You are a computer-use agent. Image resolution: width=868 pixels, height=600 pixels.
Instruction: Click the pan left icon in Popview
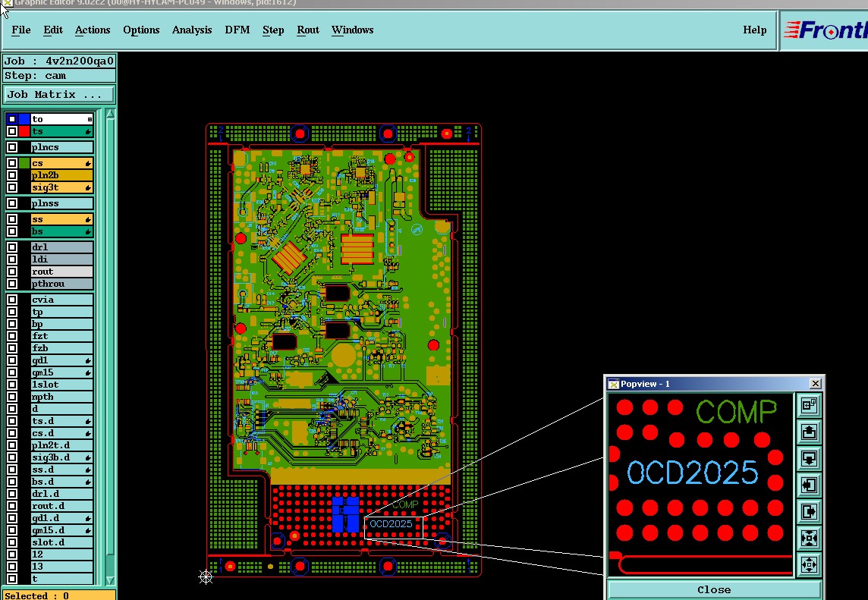pyautogui.click(x=809, y=485)
